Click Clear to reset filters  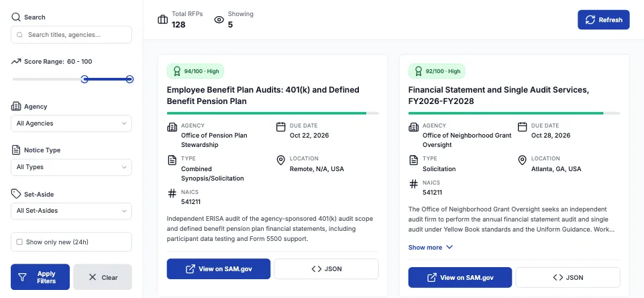pos(103,277)
